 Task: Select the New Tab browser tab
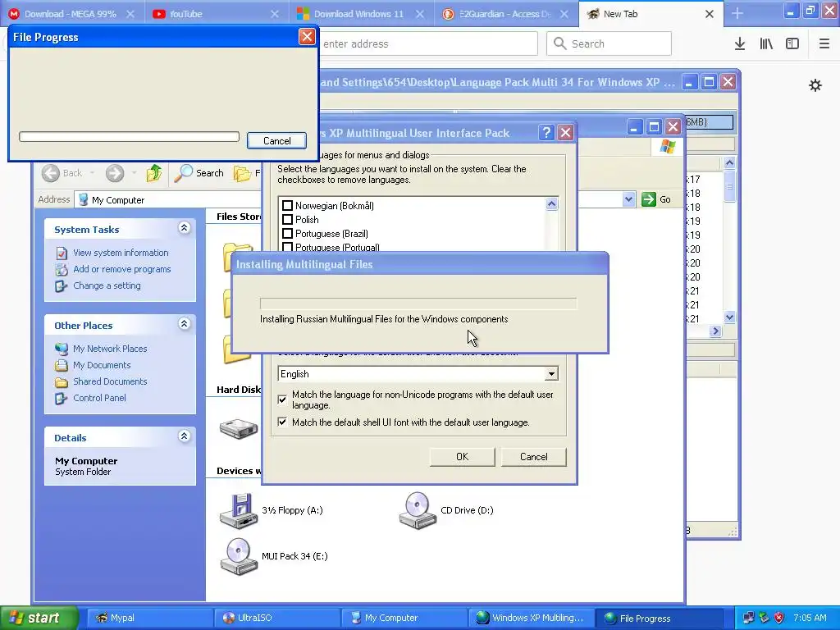point(651,14)
